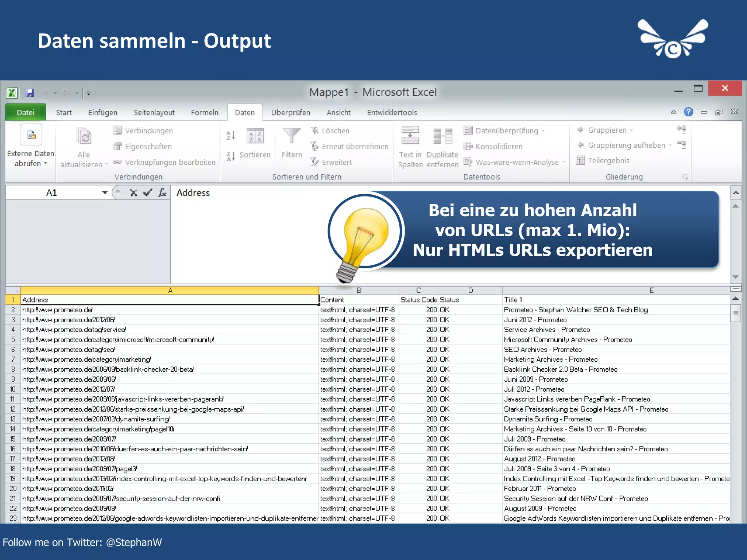The height and width of the screenshot is (560, 747).
Task: Save the workbook with the floppy disk icon
Action: [30, 93]
